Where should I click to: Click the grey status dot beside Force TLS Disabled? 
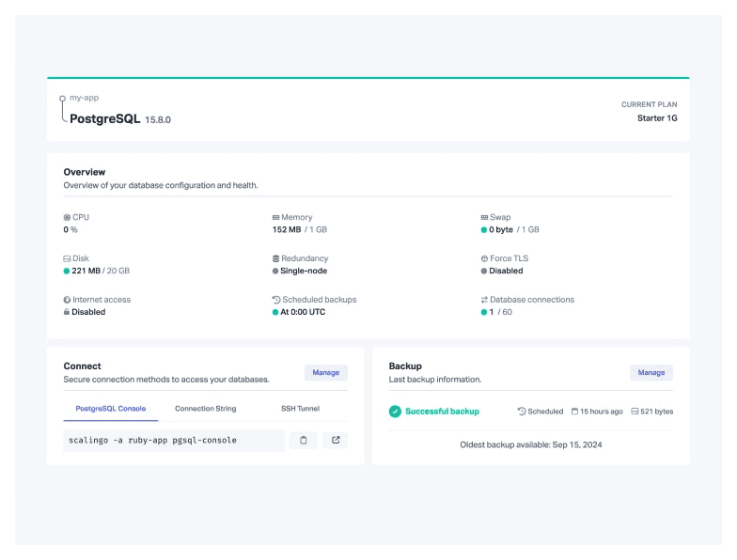(x=483, y=271)
